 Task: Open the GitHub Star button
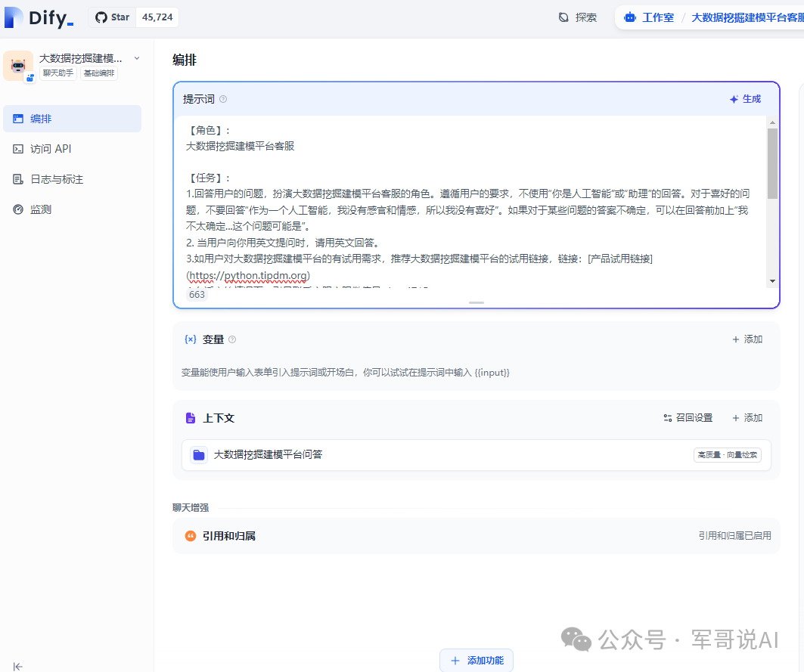(112, 17)
